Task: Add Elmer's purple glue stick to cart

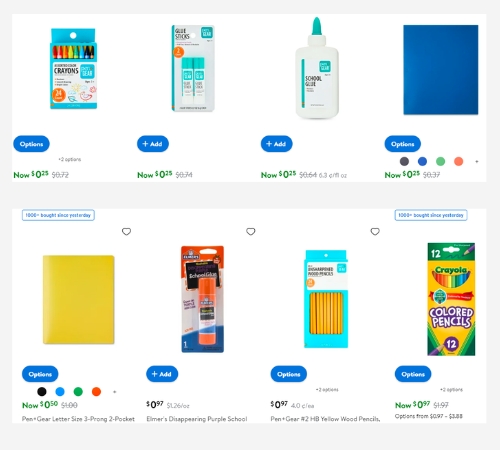Action: pyautogui.click(x=162, y=374)
